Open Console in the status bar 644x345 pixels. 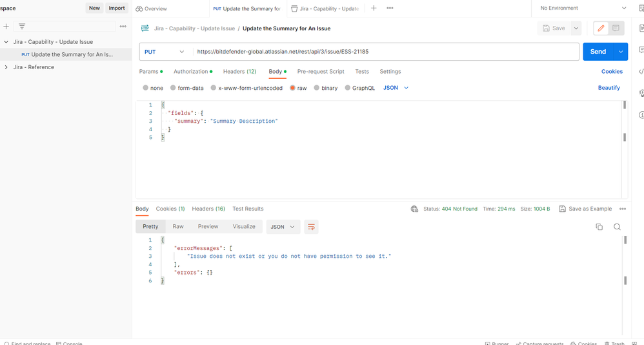[69, 343]
